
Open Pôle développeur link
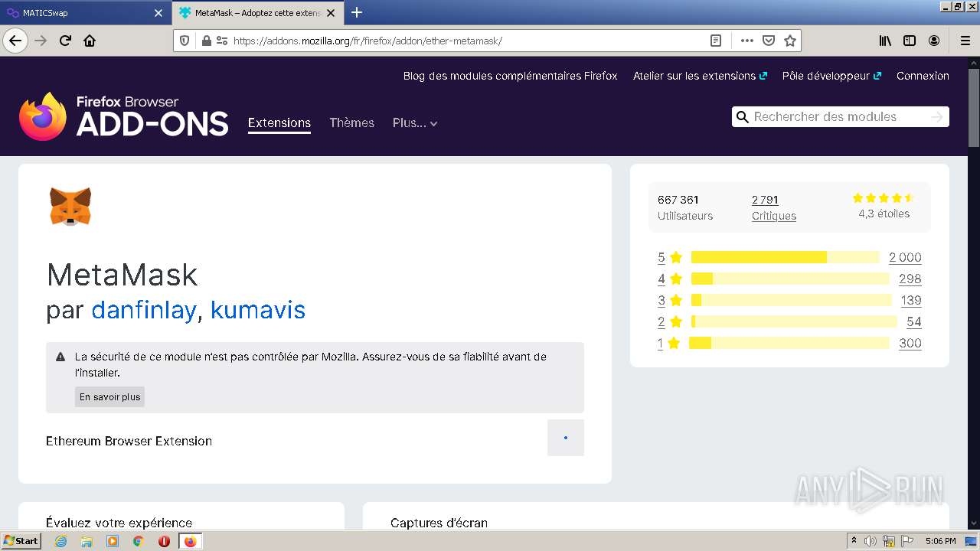click(x=831, y=76)
